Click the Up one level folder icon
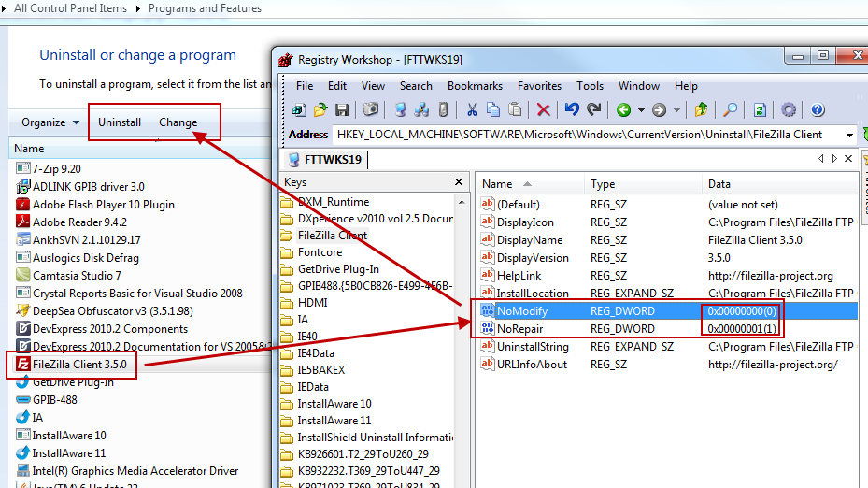868x488 pixels. pos(702,109)
